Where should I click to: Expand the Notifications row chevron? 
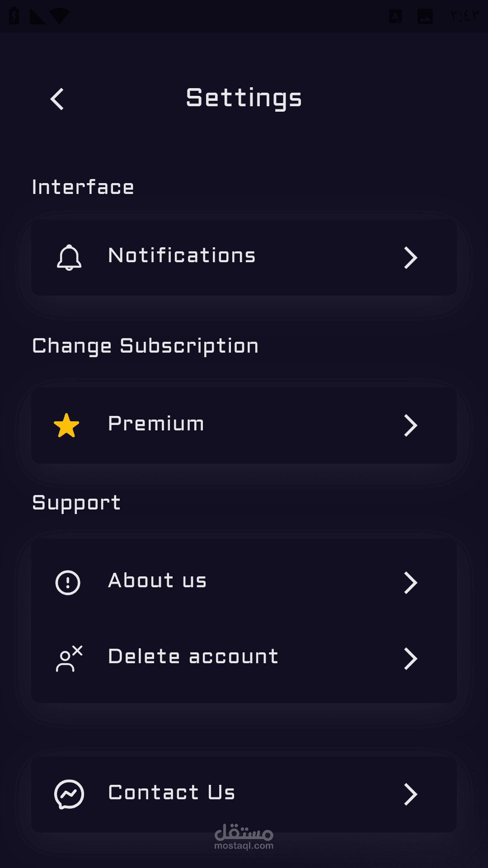click(x=410, y=258)
